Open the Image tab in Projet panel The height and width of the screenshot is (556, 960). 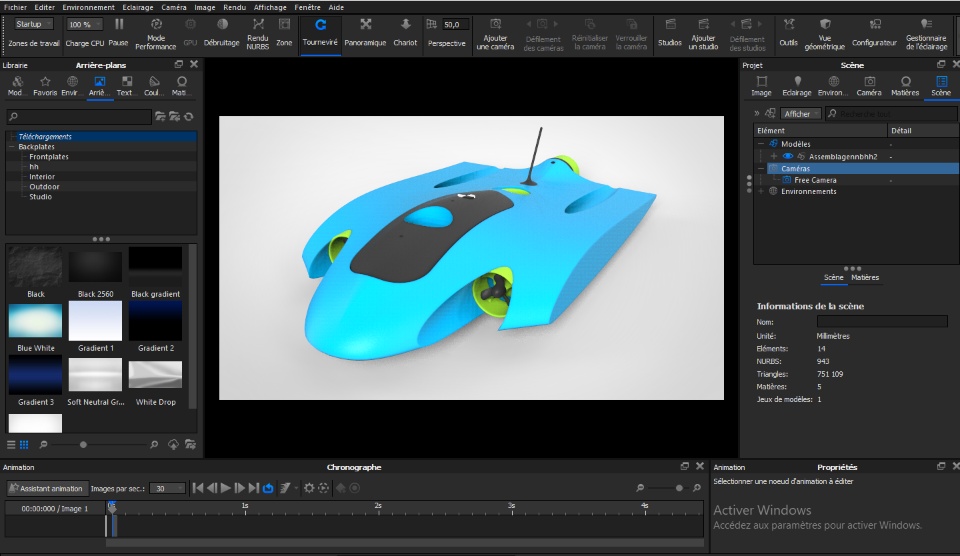tap(761, 86)
